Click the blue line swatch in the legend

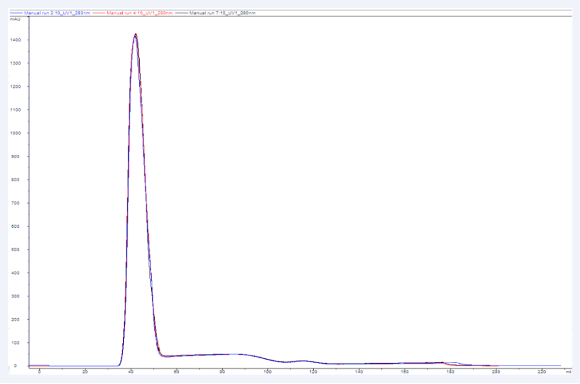click(x=16, y=13)
